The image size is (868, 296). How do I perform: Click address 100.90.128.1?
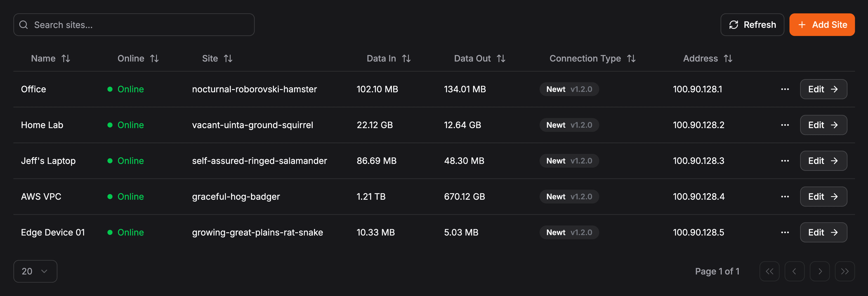698,89
